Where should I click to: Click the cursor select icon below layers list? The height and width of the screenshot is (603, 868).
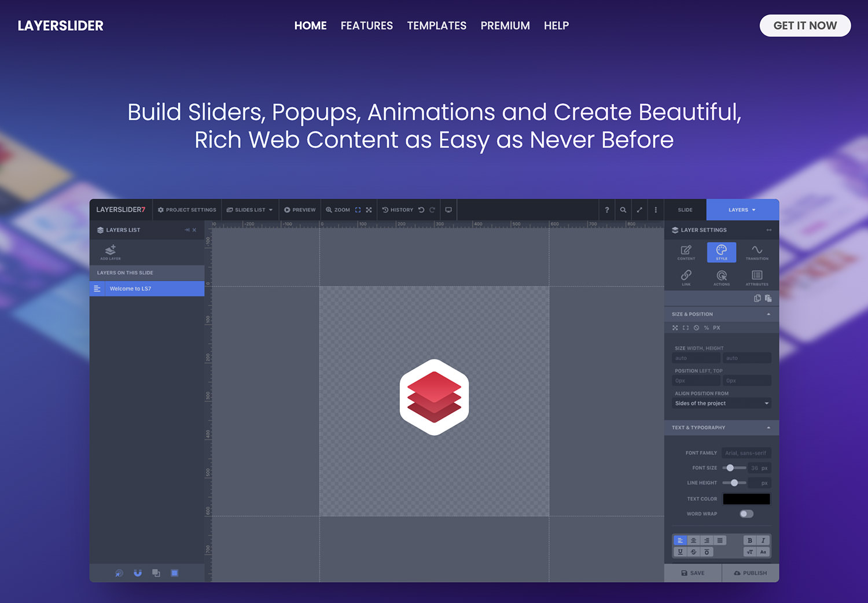[119, 573]
